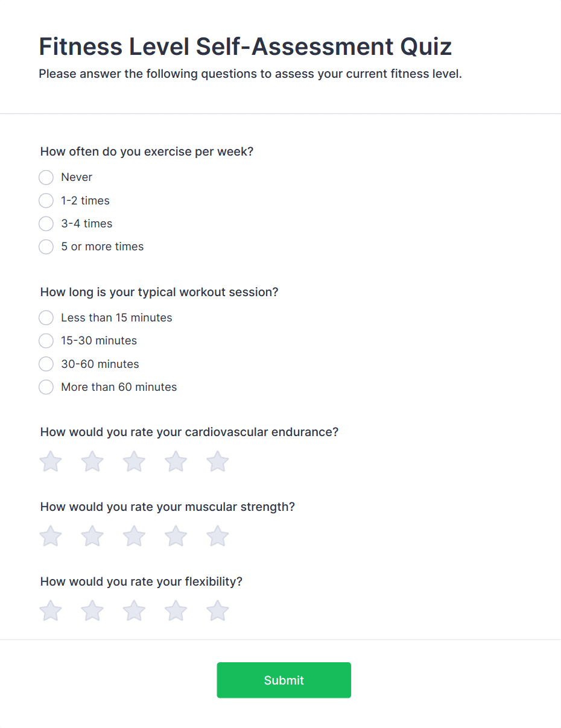Choose 1-2 times per week
This screenshot has width=561, height=728.
tap(46, 200)
